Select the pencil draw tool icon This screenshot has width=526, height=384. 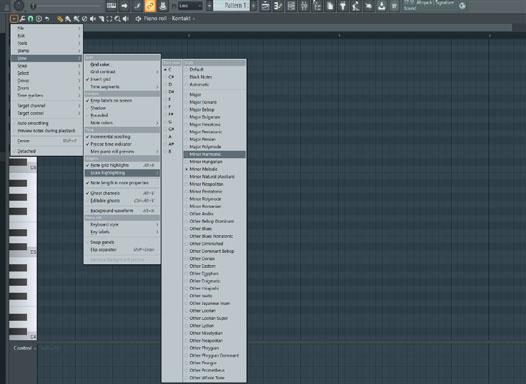tap(60, 19)
